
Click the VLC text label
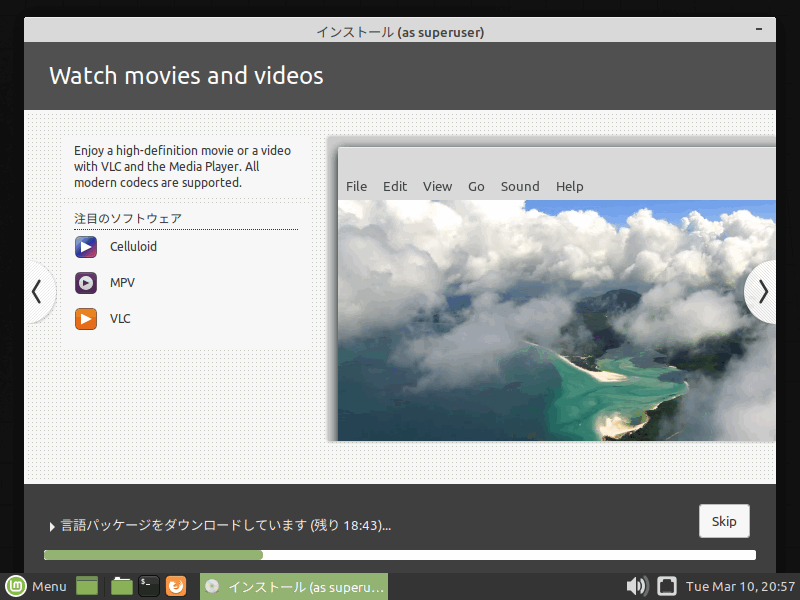click(x=120, y=319)
